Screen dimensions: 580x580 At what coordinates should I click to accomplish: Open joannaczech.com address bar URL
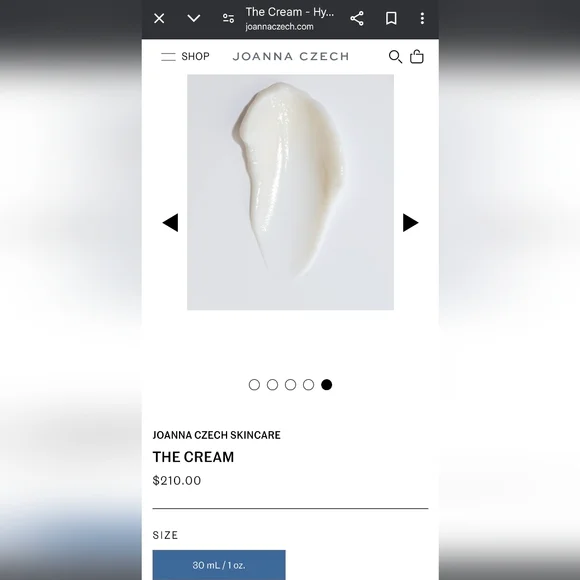point(279,27)
